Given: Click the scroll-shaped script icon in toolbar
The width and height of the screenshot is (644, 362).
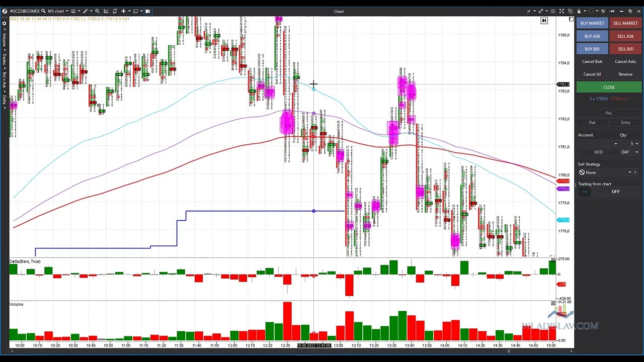Looking at the screenshot, I should coord(114,11).
